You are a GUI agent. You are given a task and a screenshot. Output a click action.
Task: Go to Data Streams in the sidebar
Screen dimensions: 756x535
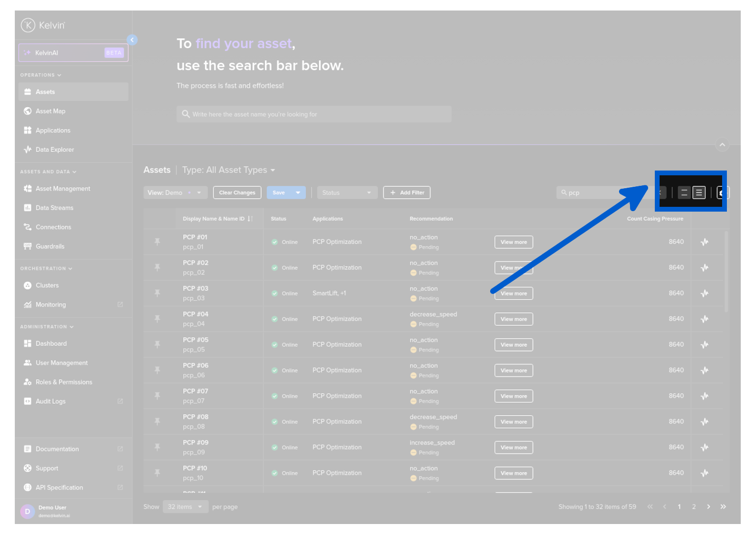coord(54,208)
